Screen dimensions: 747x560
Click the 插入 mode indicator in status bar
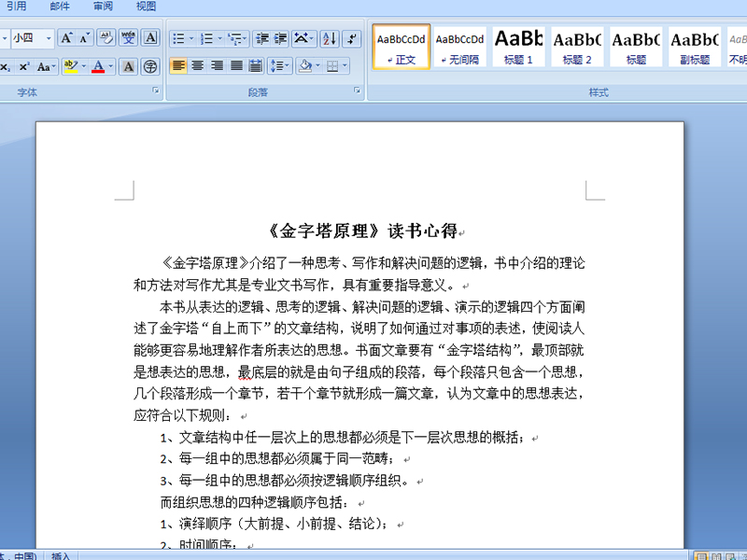point(61,556)
